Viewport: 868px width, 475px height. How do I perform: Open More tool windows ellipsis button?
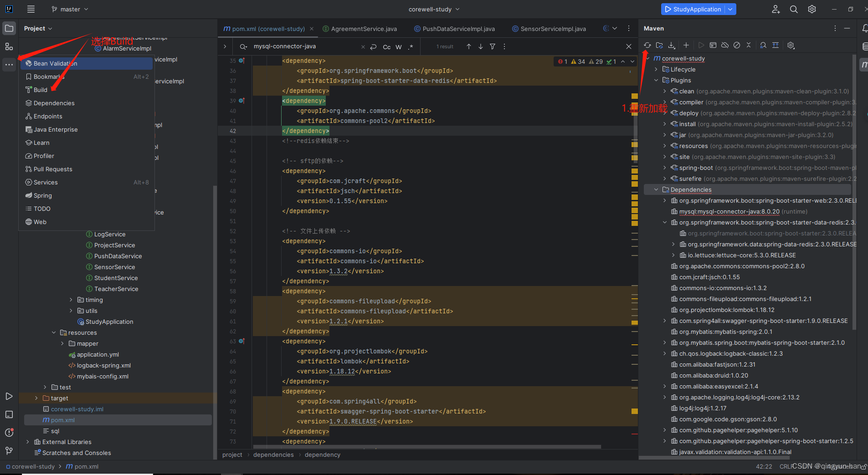click(9, 65)
